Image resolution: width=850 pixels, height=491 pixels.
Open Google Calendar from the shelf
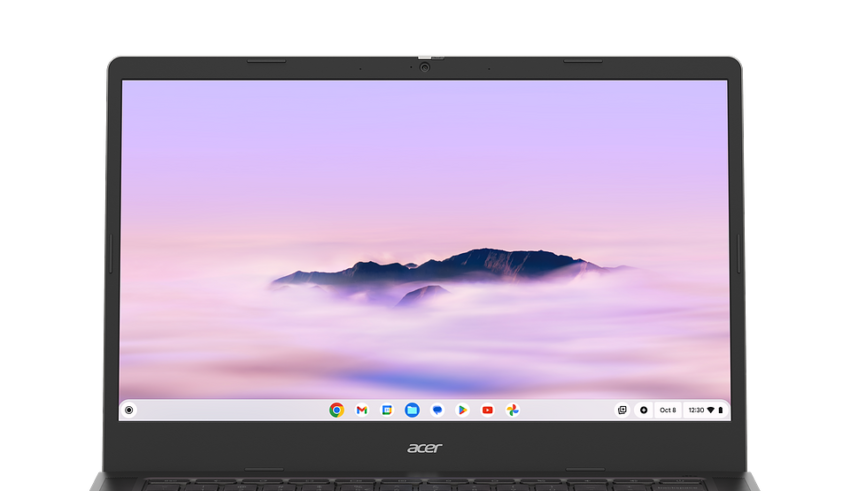tap(387, 410)
